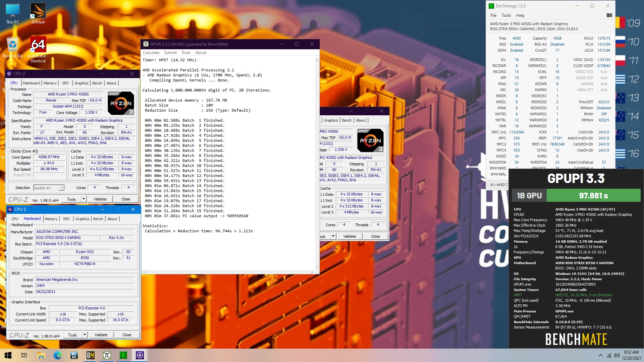Click Close button in Mainboard CPU-Z window

[127, 335]
